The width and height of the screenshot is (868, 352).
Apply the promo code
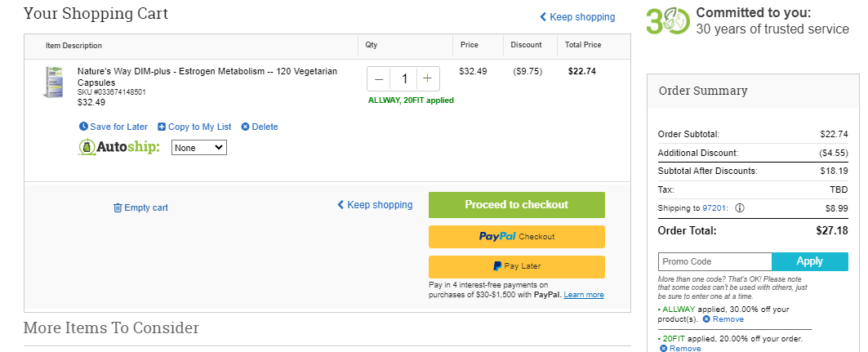(809, 261)
